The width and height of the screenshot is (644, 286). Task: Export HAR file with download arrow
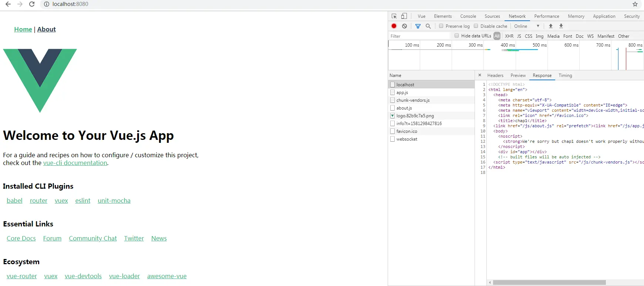point(561,26)
